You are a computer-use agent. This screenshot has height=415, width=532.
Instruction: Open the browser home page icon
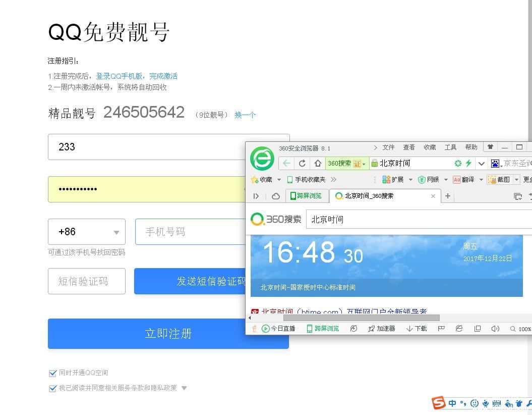click(x=318, y=164)
